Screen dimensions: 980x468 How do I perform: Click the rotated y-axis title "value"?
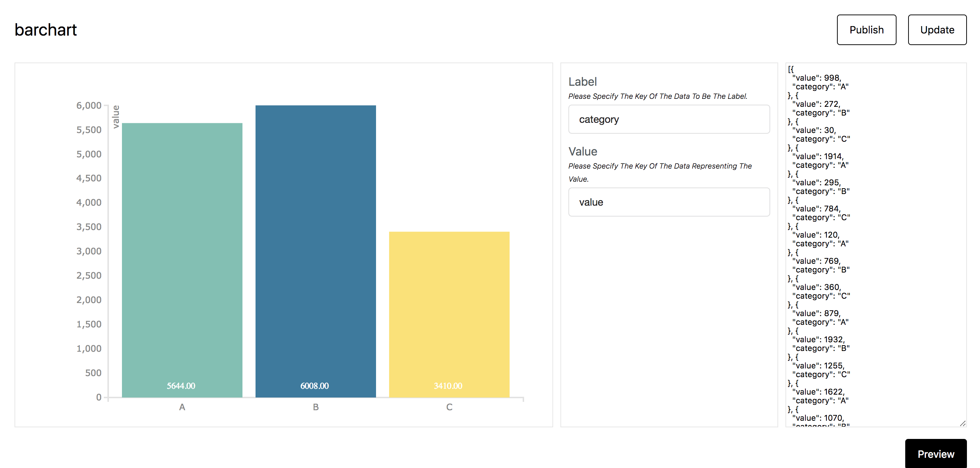(x=116, y=117)
